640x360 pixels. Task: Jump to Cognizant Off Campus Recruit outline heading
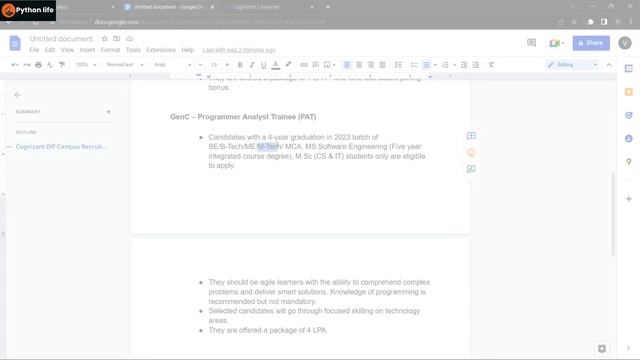61,147
